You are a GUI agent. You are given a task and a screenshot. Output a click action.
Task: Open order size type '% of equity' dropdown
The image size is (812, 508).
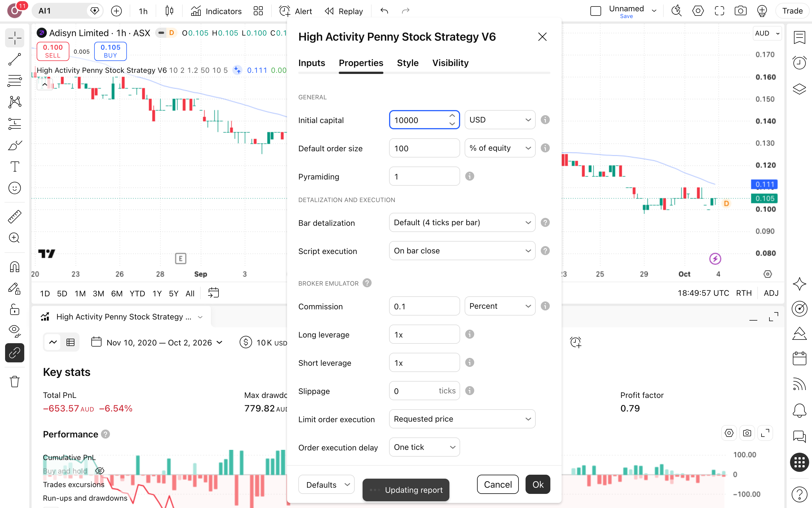coord(500,148)
